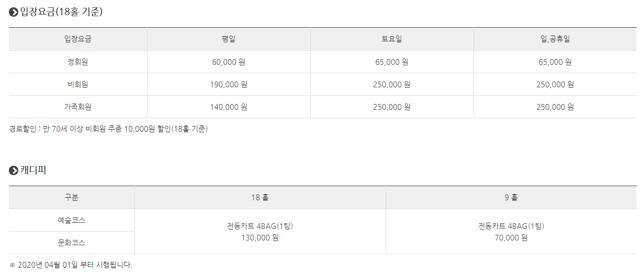
Task: Click the 경로할인 senior discount note
Action: click(108, 129)
